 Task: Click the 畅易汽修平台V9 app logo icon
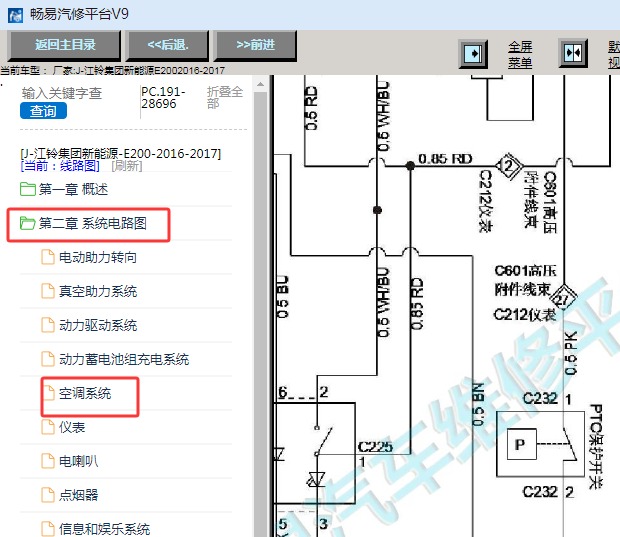pos(15,15)
